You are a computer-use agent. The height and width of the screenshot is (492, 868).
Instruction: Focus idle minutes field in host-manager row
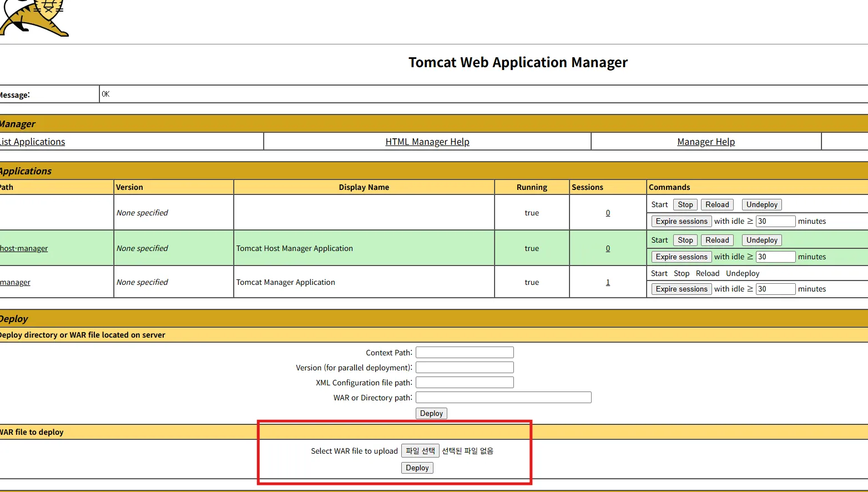coord(775,257)
